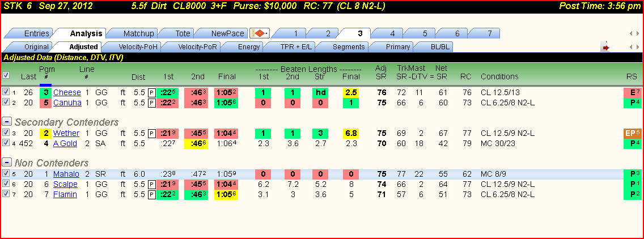
Task: Click the MC 30/23 conditions cell
Action: 498,143
